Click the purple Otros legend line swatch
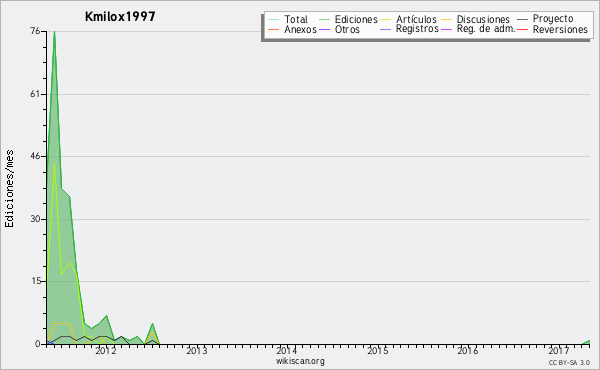 (324, 29)
